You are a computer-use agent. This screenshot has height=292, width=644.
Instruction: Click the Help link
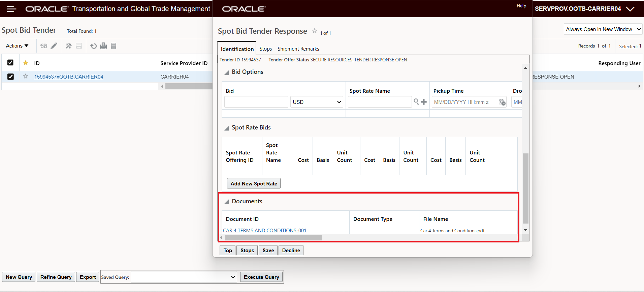point(521,6)
